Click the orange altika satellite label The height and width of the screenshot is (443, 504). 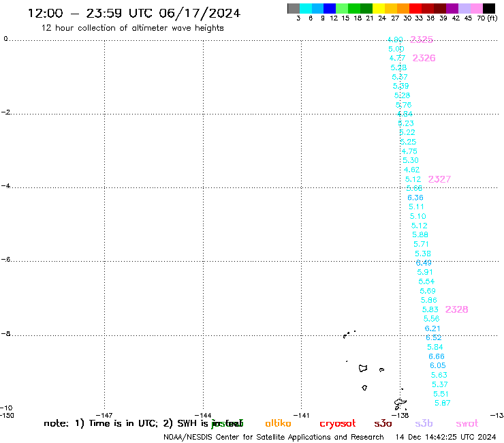pyautogui.click(x=278, y=423)
